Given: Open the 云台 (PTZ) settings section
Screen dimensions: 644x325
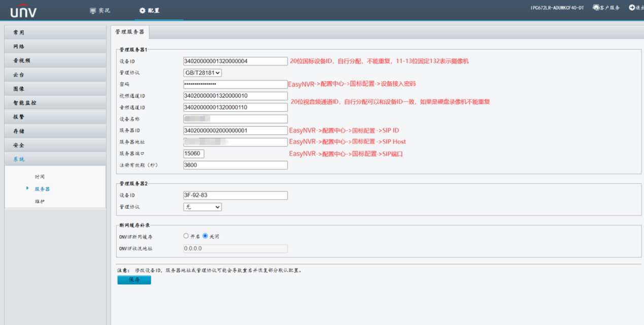Looking at the screenshot, I should (30, 75).
